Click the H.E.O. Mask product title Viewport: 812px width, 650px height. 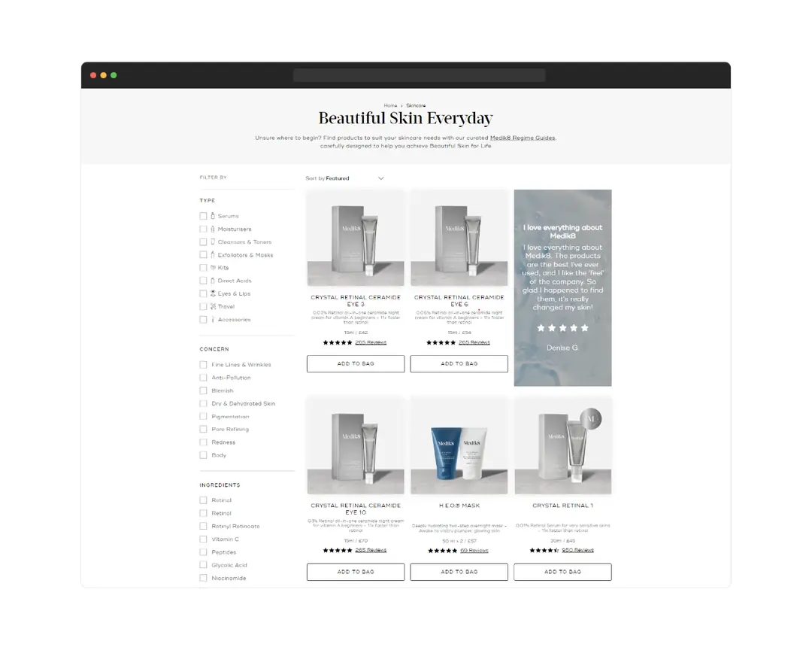tap(459, 506)
